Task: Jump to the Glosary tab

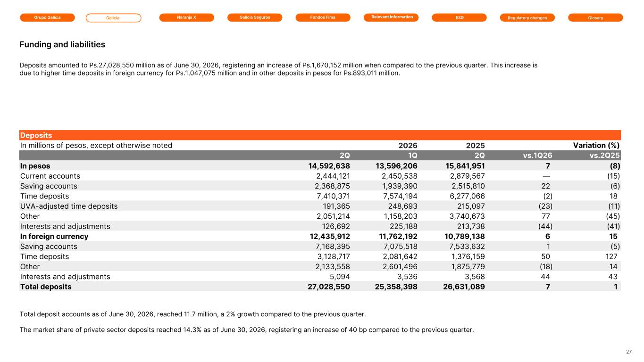Action: click(x=595, y=17)
